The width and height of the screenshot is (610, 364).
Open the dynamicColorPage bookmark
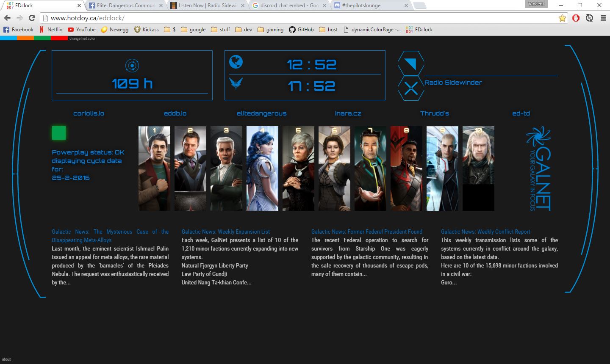pos(372,30)
